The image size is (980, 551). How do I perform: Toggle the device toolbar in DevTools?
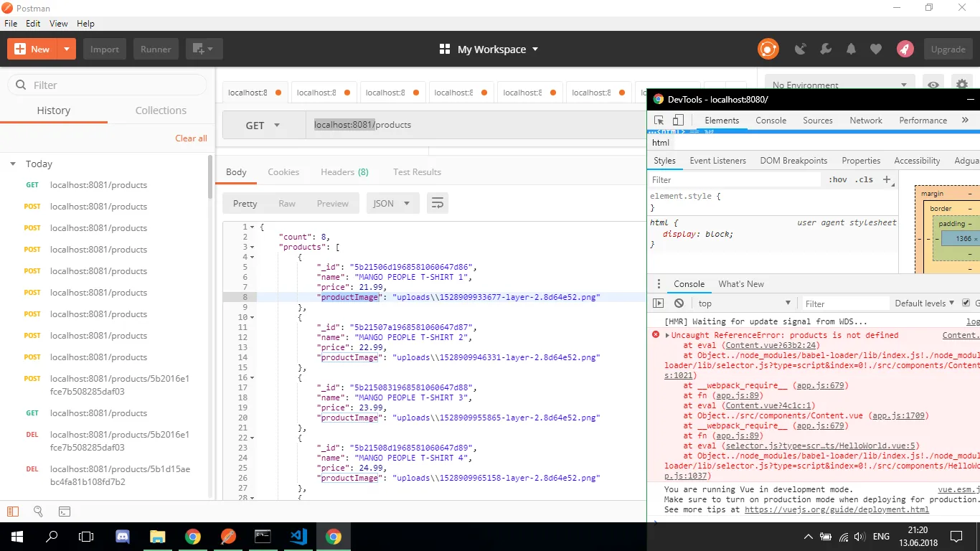click(678, 121)
